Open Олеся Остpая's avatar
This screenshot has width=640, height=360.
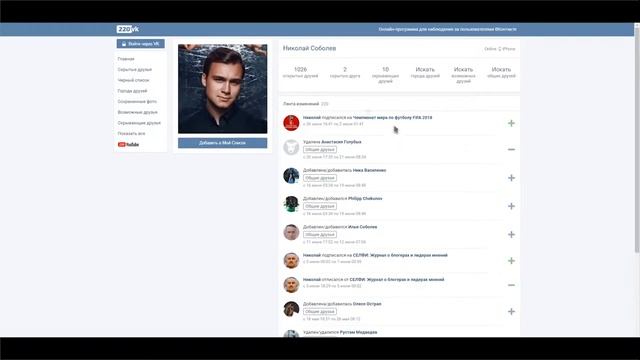point(291,309)
